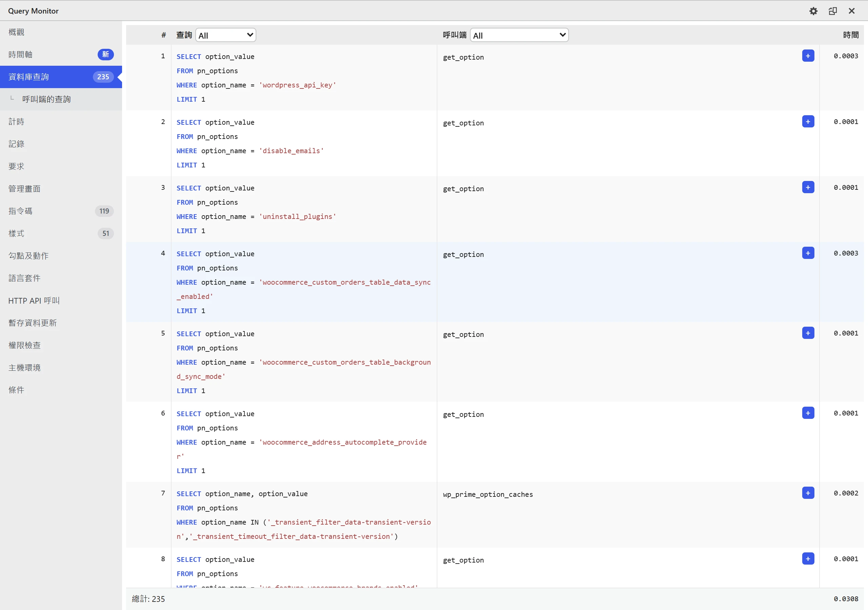Click the 新 badge on 時間軸
Viewport: 868px width, 610px height.
(x=105, y=55)
